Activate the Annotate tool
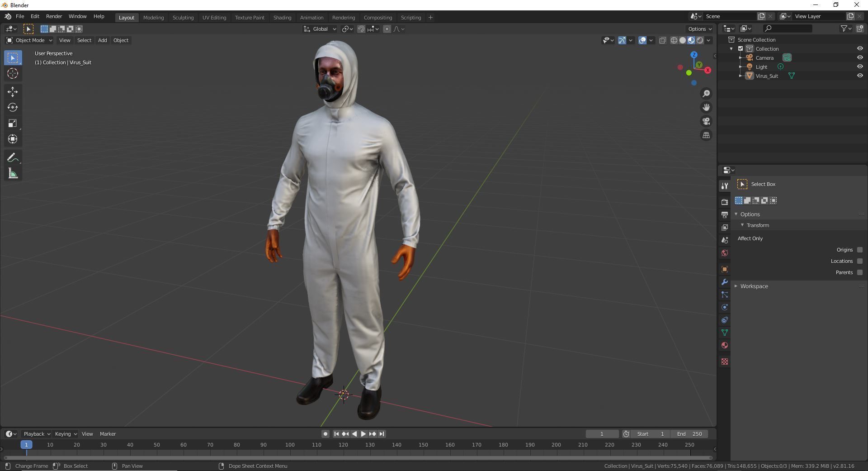 click(x=12, y=157)
